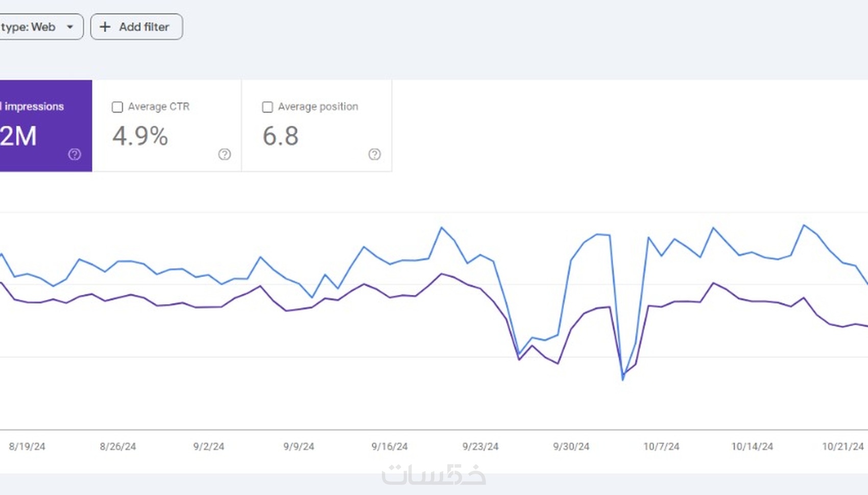Toggle the Average position checkbox
The height and width of the screenshot is (495, 868).
[x=268, y=107]
